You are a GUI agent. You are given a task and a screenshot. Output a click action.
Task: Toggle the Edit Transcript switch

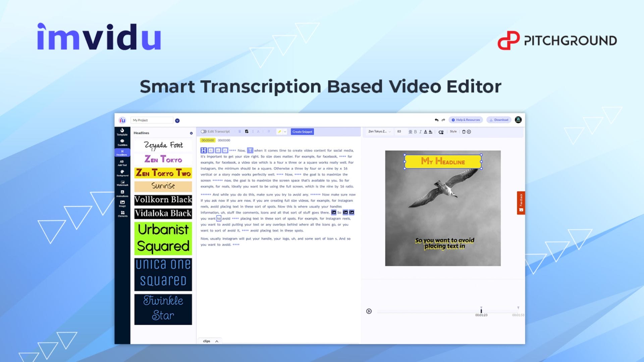[x=204, y=132]
